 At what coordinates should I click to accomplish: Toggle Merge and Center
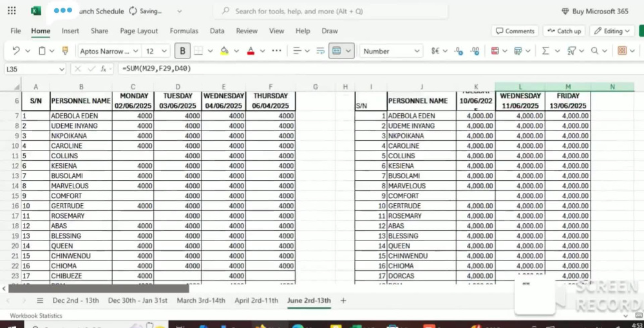pos(336,51)
